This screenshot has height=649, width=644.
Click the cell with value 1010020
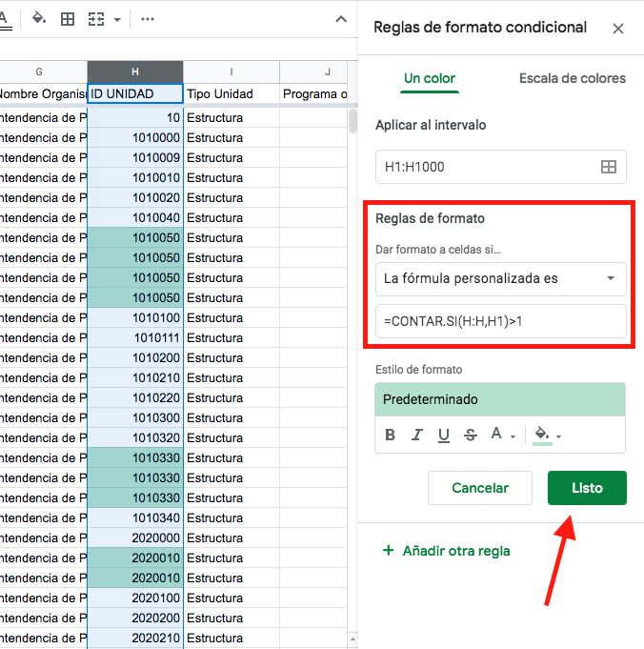(135, 198)
